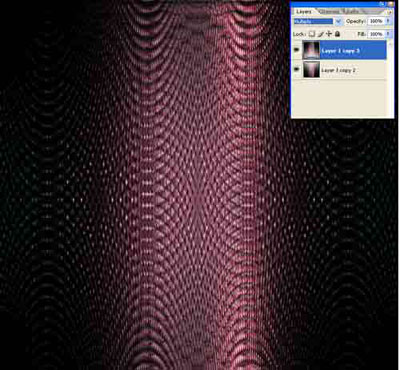Switch to the Channels tab
Image resolution: width=400 pixels, height=370 pixels.
pos(328,11)
